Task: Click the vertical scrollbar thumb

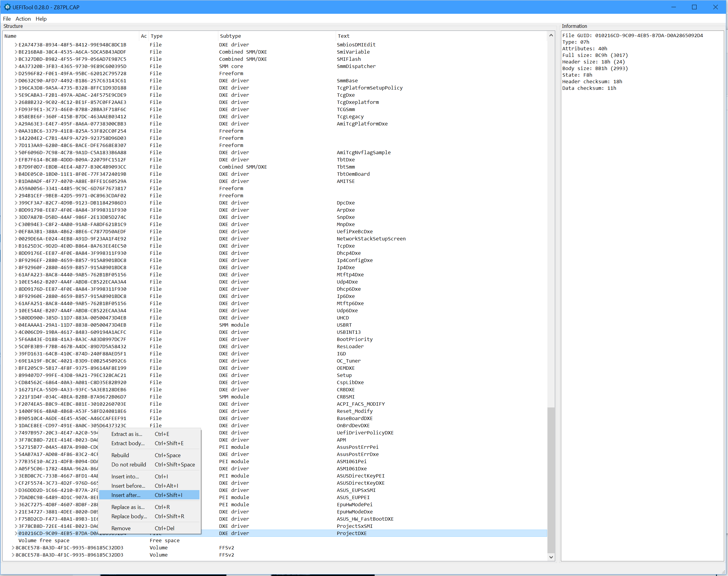Action: 551,480
